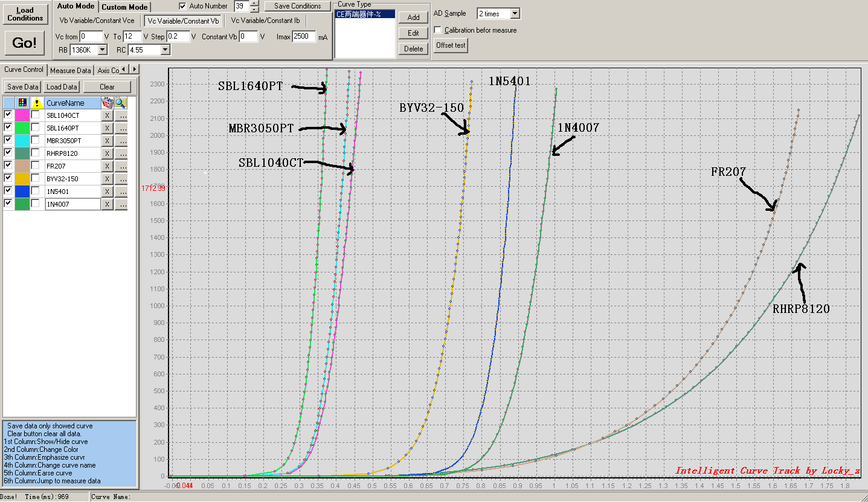Start measurement with the Go! button

point(25,43)
